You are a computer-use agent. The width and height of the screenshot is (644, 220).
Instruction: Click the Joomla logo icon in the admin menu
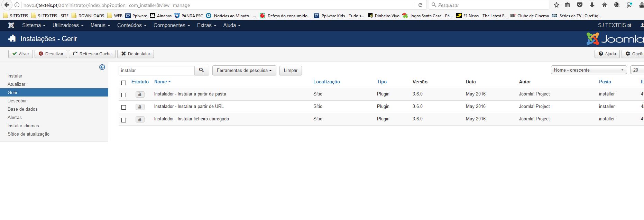point(11,25)
